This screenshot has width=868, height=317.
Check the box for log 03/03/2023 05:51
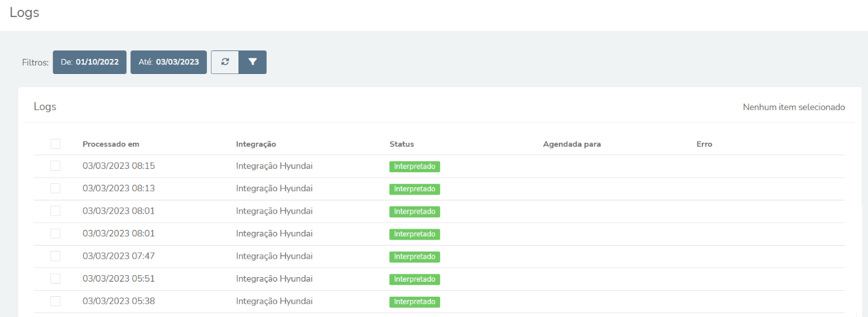[x=55, y=278]
